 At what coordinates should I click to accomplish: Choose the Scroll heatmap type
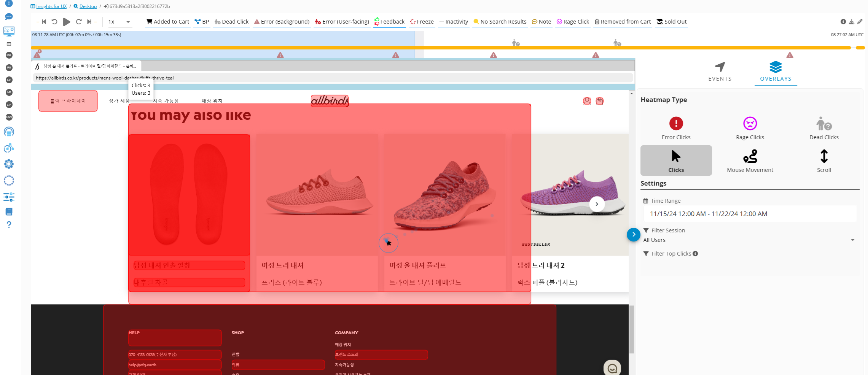(824, 160)
